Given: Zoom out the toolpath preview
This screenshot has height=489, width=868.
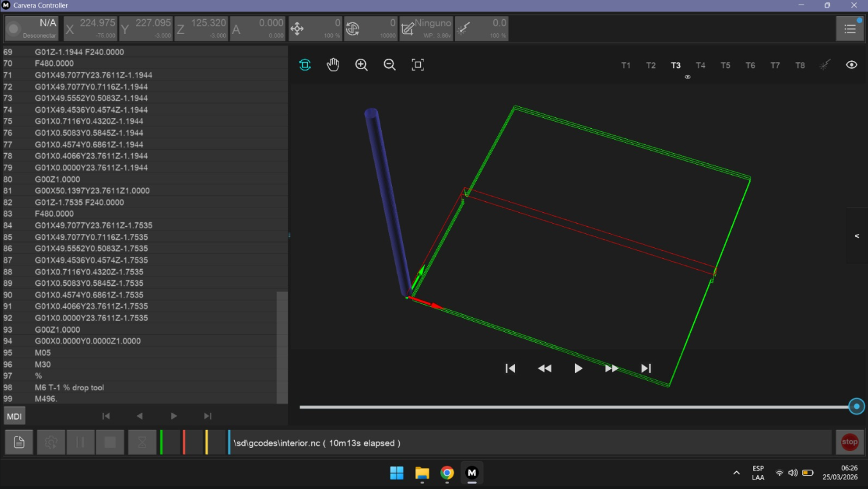Looking at the screenshot, I should 389,65.
